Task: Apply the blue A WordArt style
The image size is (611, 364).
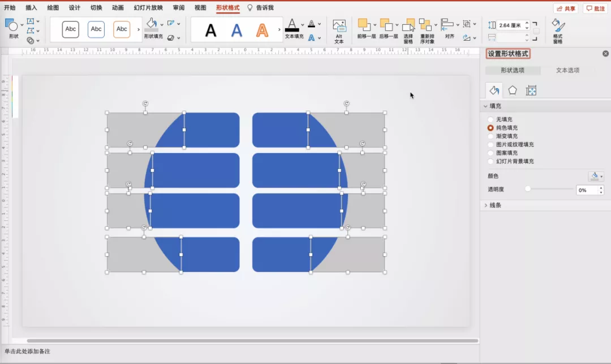Action: pyautogui.click(x=236, y=30)
